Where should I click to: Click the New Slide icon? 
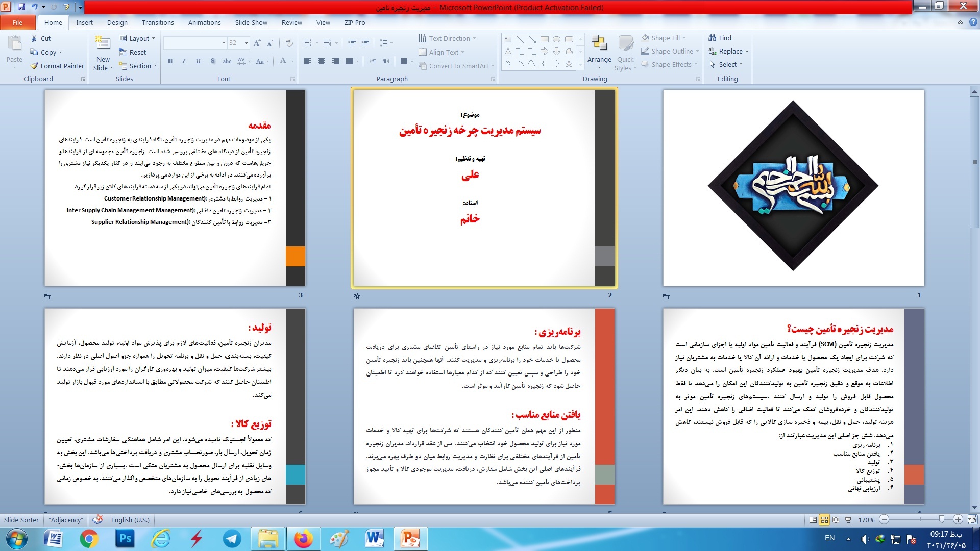[x=103, y=44]
